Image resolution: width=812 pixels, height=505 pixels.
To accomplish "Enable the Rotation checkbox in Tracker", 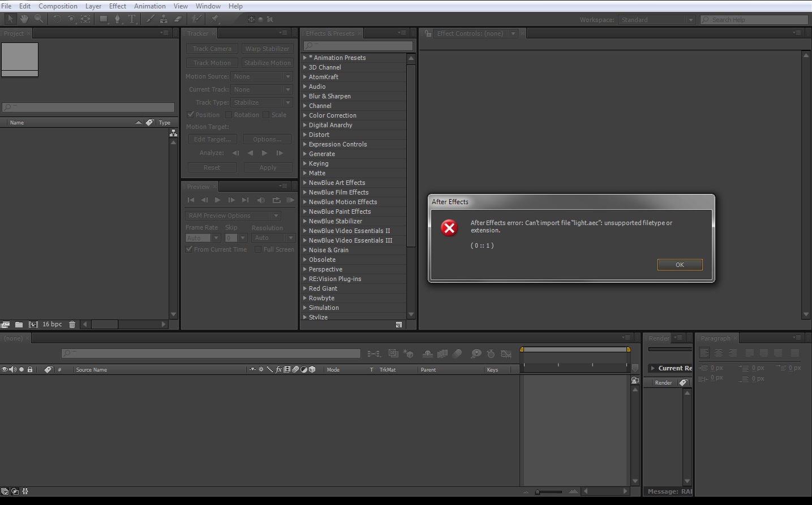I will tap(229, 115).
